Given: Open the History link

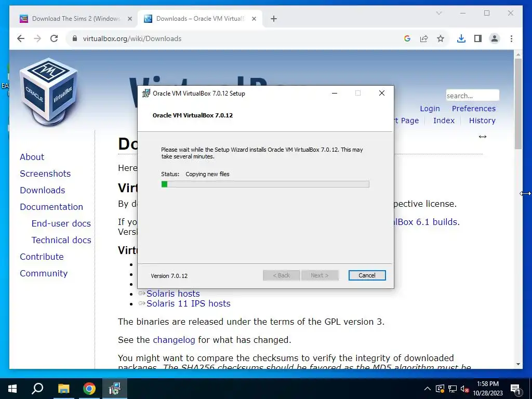Looking at the screenshot, I should [x=482, y=121].
